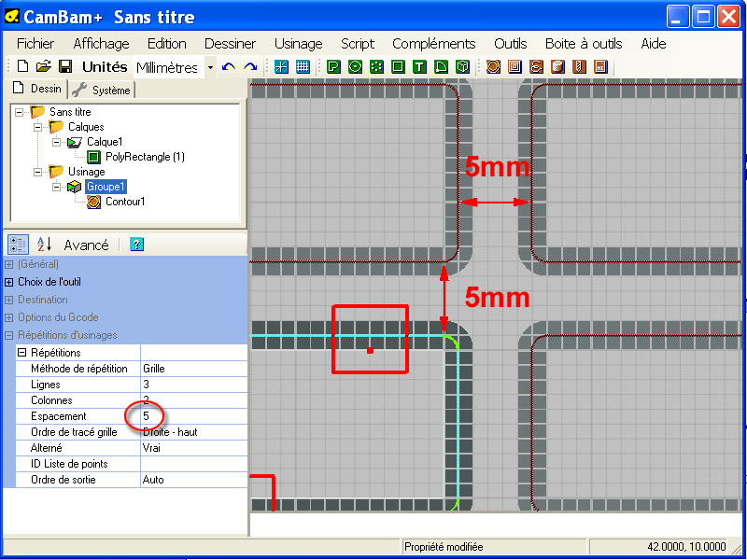747x560 pixels.
Task: Sort properties alphabetically with A-Z icon
Action: point(44,245)
